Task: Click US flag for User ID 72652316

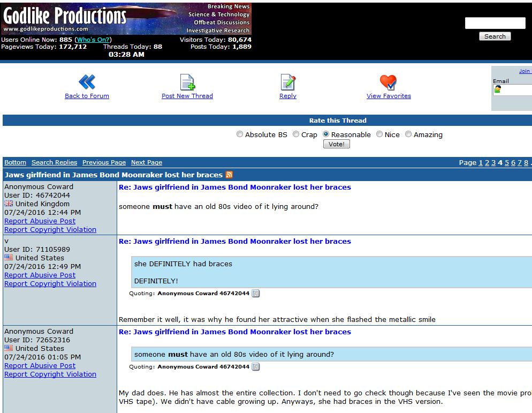Action: click(9, 348)
